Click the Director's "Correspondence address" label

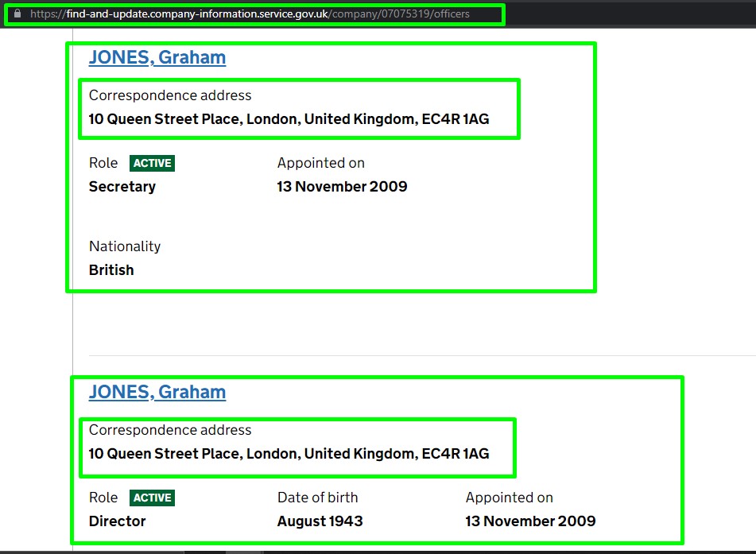(x=170, y=430)
